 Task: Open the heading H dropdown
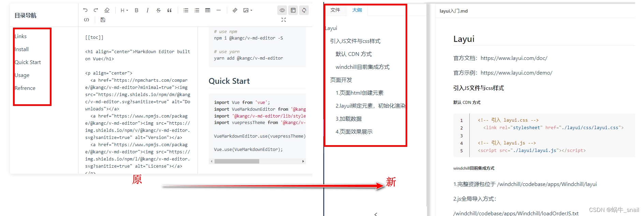[x=124, y=10]
